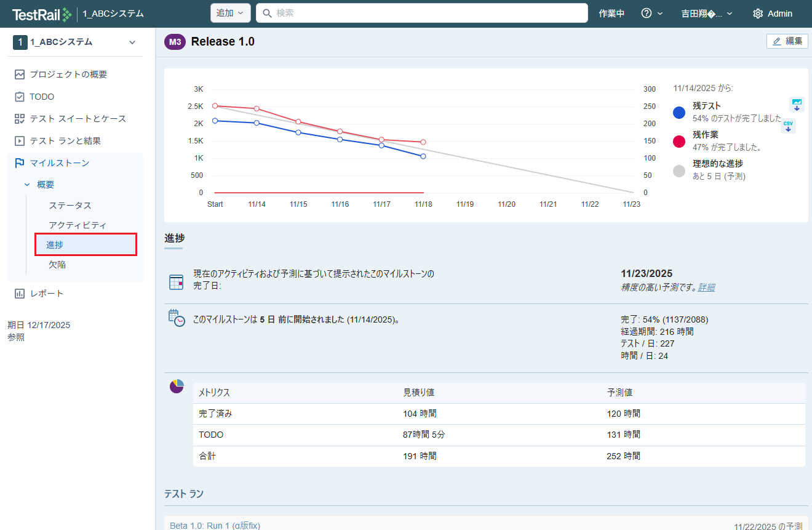
Task: Click the Admin gear icon
Action: click(x=758, y=14)
